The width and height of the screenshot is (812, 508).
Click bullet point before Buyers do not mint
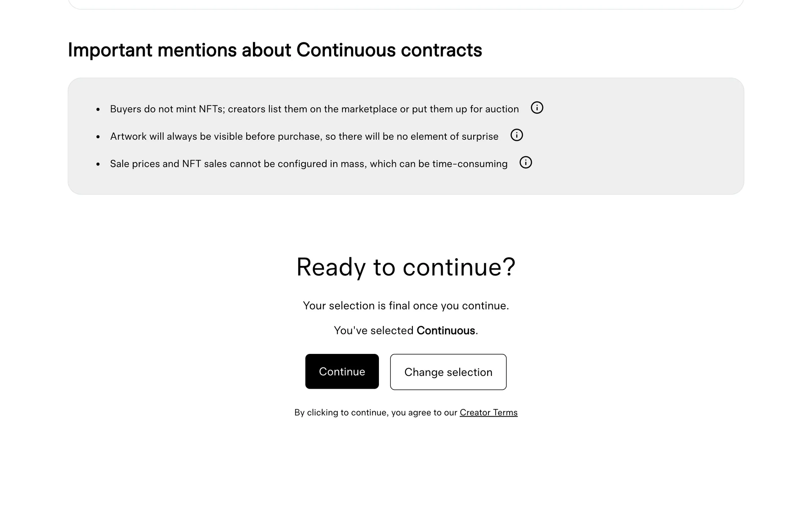tap(98, 110)
